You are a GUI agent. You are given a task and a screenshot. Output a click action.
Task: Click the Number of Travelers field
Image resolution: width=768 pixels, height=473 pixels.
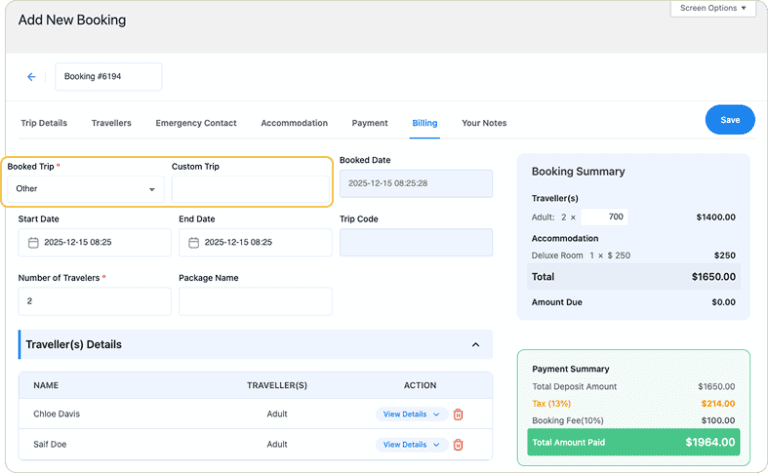(x=94, y=301)
